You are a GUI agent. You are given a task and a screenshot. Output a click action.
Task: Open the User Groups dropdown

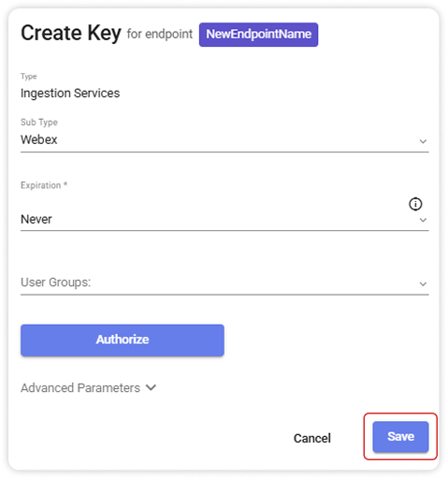(224, 283)
